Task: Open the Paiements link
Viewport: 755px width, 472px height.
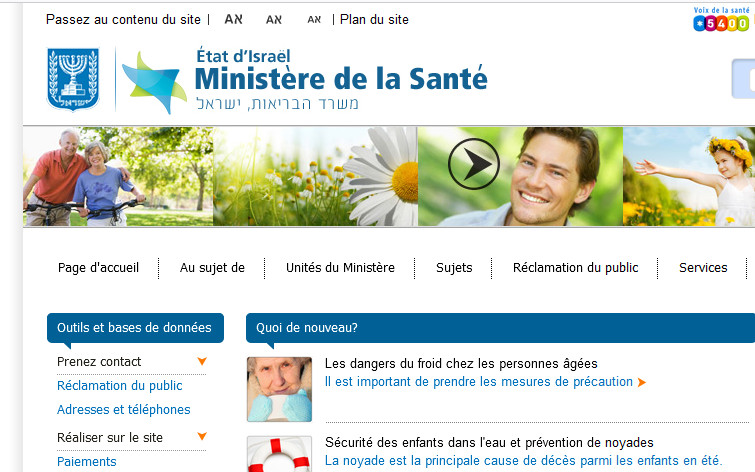Action: pyautogui.click(x=87, y=462)
